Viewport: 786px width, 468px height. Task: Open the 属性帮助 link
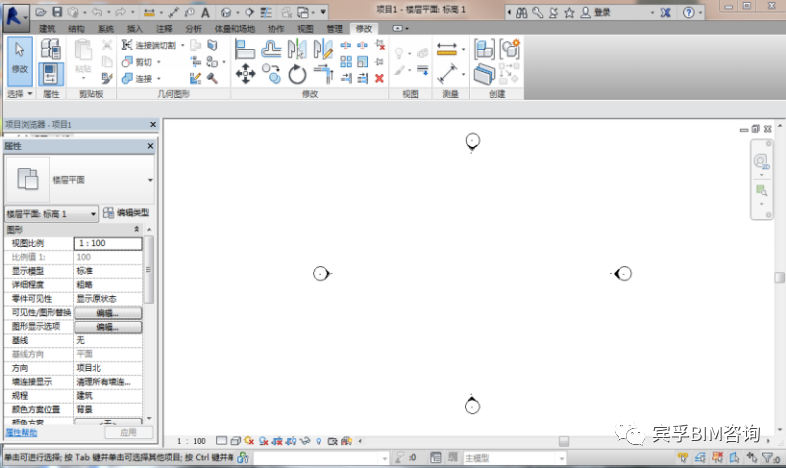[21, 432]
